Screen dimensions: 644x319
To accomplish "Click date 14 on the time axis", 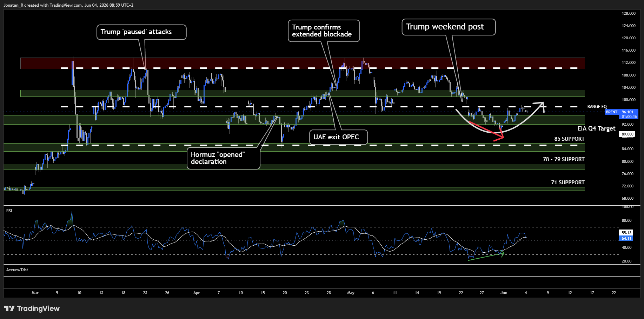I will click(417, 293).
